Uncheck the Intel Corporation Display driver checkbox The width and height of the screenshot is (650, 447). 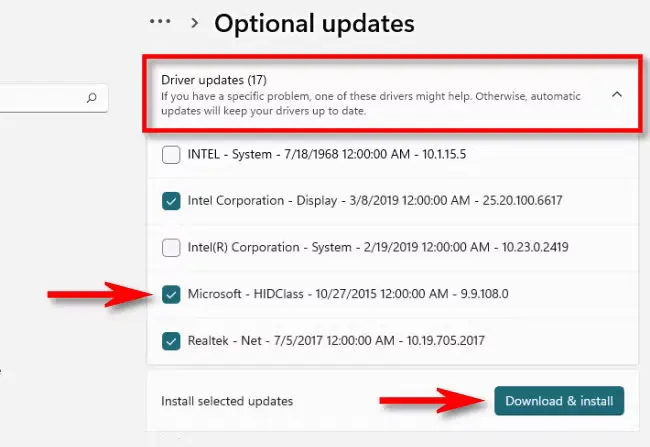pos(170,201)
